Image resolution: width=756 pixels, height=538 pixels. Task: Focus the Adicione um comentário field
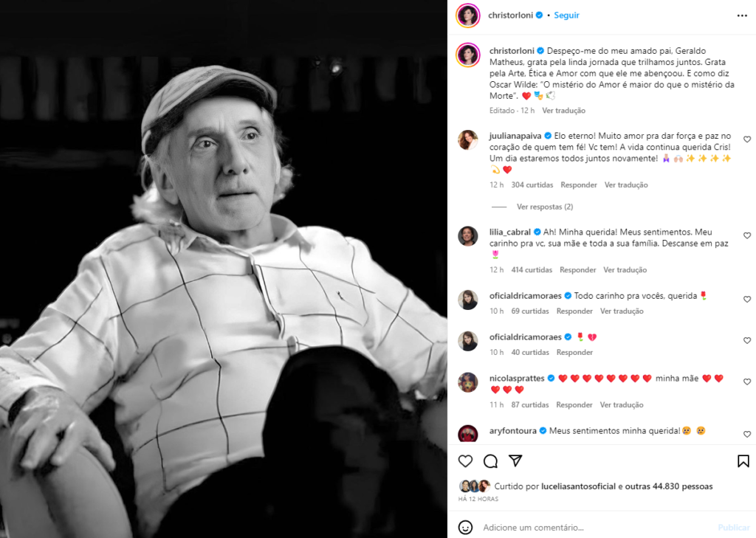[598, 528]
